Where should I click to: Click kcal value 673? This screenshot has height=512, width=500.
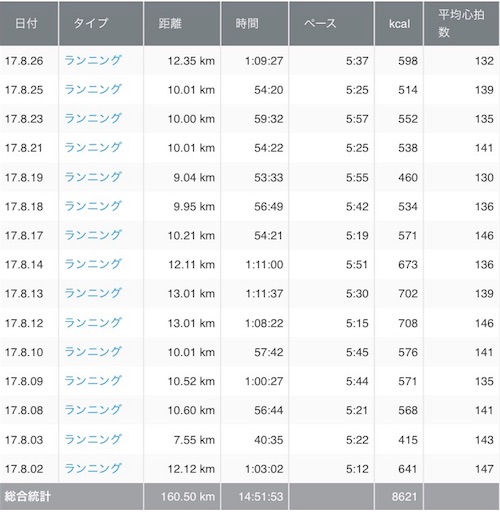click(408, 264)
